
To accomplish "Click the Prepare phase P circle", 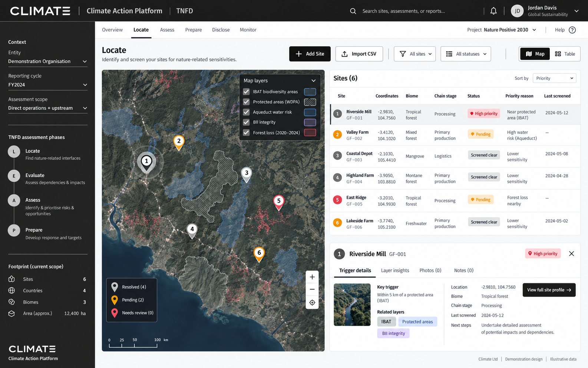I will 14,230.
